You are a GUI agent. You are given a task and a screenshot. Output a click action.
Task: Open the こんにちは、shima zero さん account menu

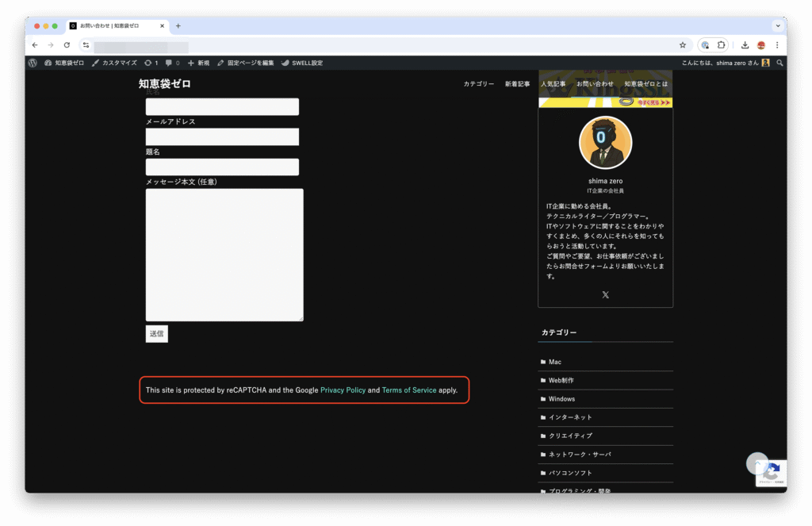point(725,63)
